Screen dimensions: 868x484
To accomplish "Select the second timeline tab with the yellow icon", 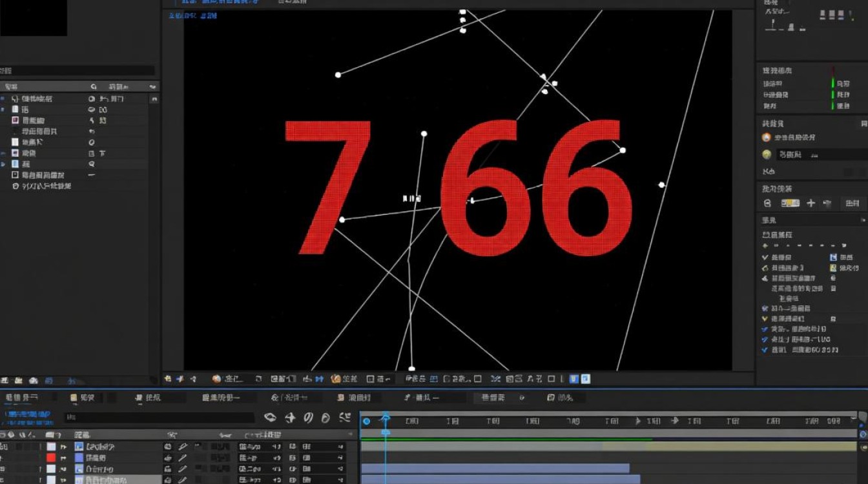I will tap(83, 398).
